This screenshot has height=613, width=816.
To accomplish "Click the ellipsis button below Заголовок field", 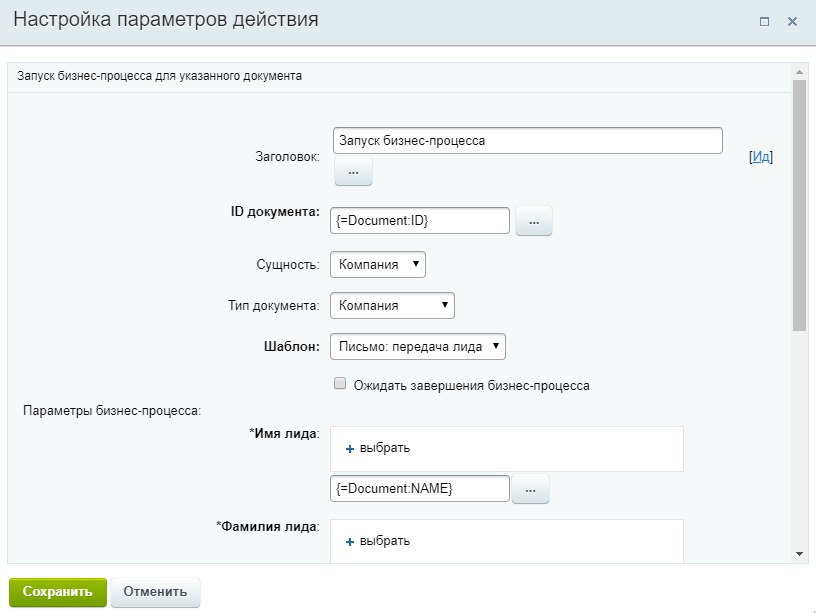I will (x=353, y=171).
